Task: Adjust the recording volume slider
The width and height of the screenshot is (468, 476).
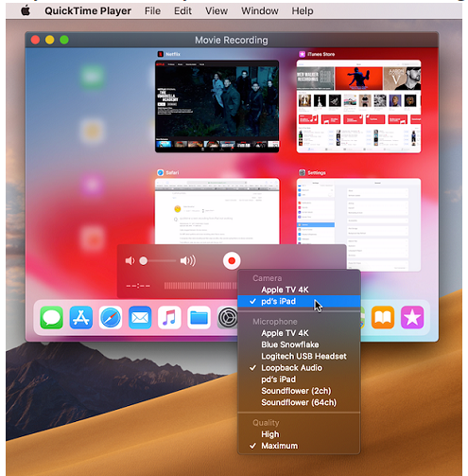Action: [159, 261]
